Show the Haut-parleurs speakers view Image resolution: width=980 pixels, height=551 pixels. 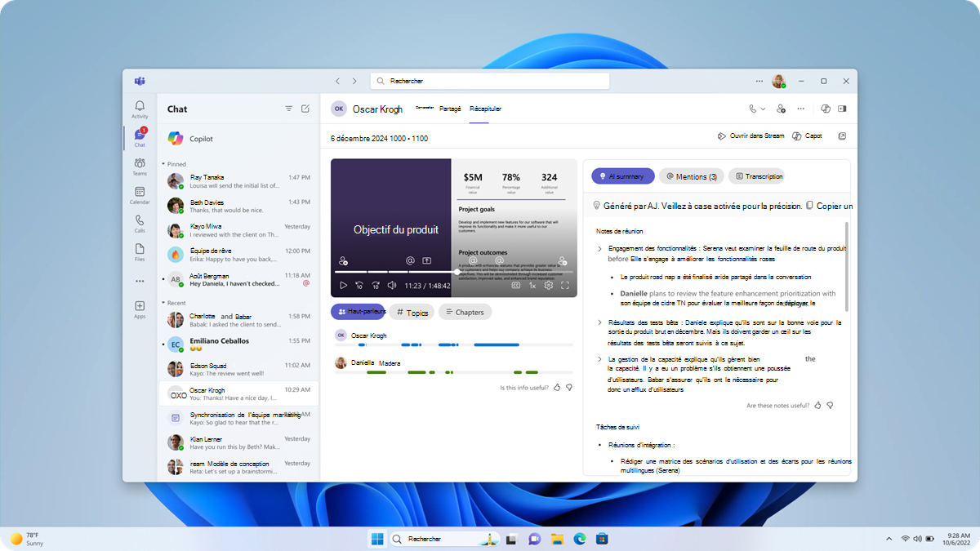357,312
